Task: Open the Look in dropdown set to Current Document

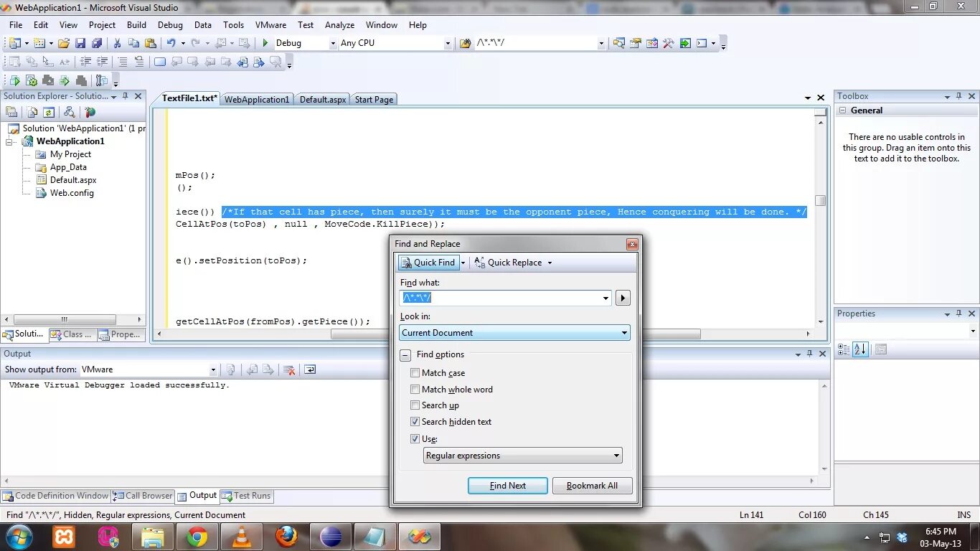Action: 514,333
